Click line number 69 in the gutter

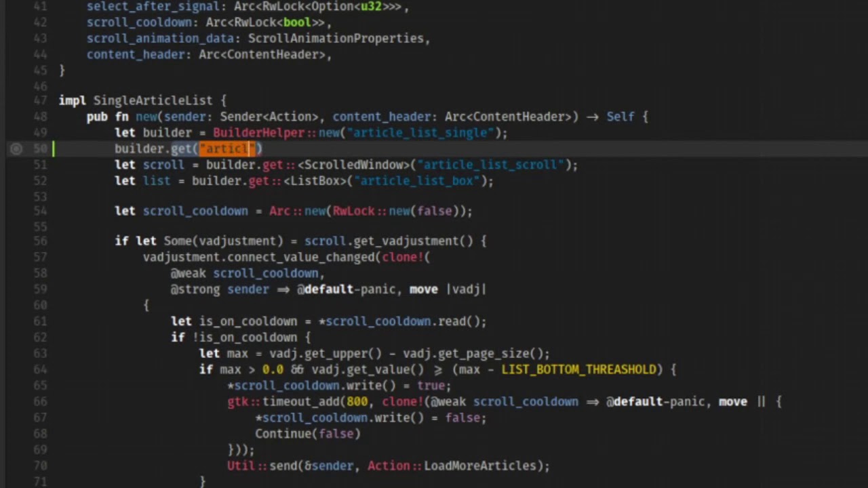tap(40, 449)
